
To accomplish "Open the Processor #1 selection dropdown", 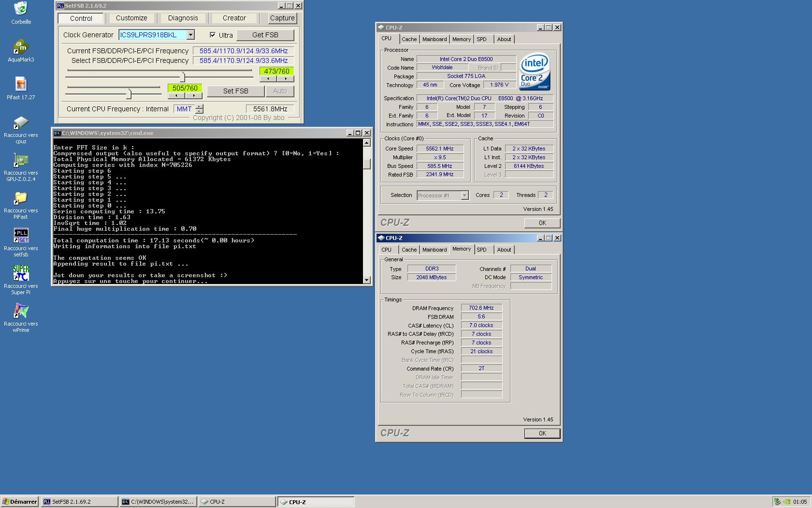I will click(464, 195).
